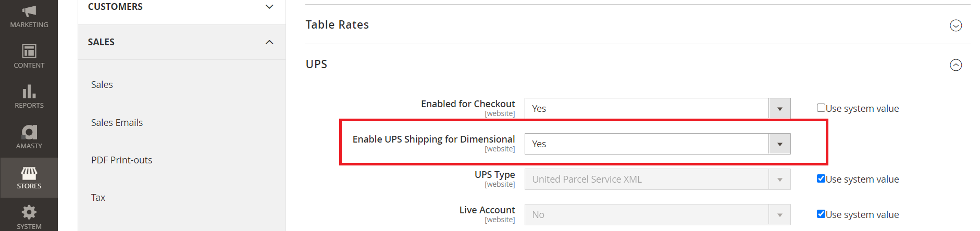Collapse the UPS section circle icon
Image resolution: width=980 pixels, height=231 pixels.
pyautogui.click(x=956, y=65)
